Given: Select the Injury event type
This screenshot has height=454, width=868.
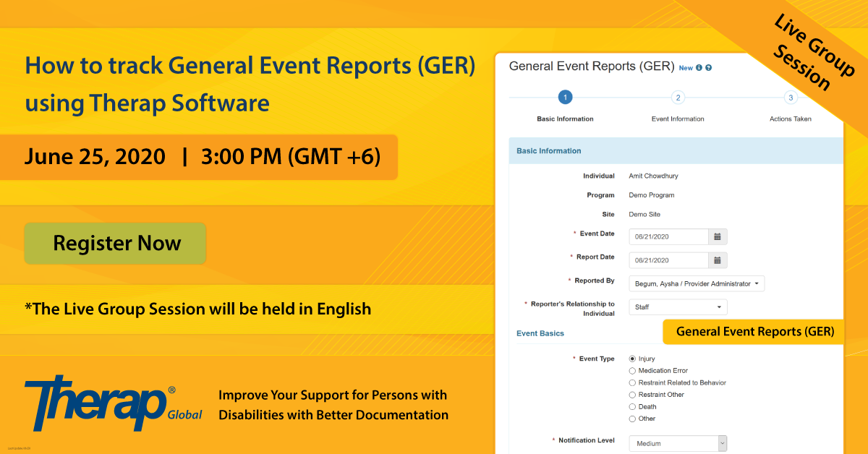Looking at the screenshot, I should (x=633, y=359).
